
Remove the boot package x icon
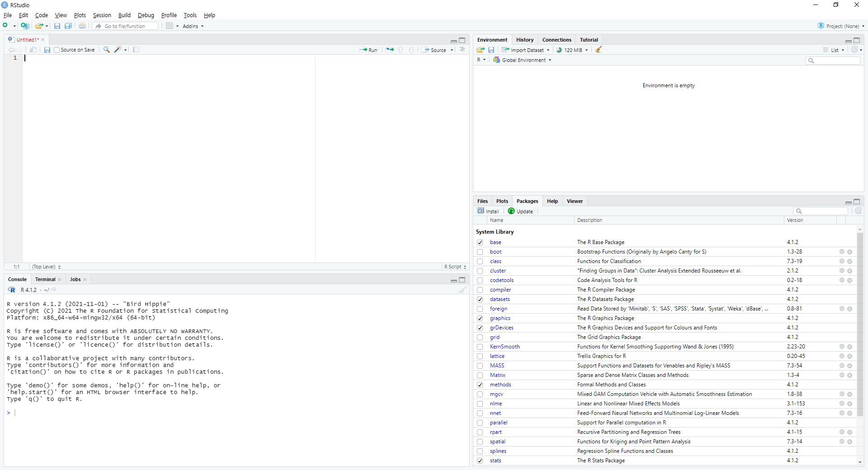point(849,252)
